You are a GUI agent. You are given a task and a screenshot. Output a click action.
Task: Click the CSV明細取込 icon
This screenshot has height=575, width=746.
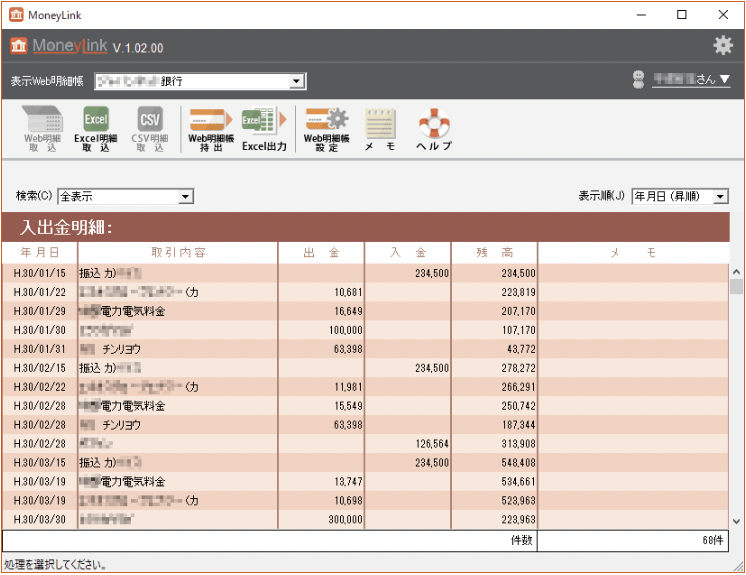click(149, 130)
